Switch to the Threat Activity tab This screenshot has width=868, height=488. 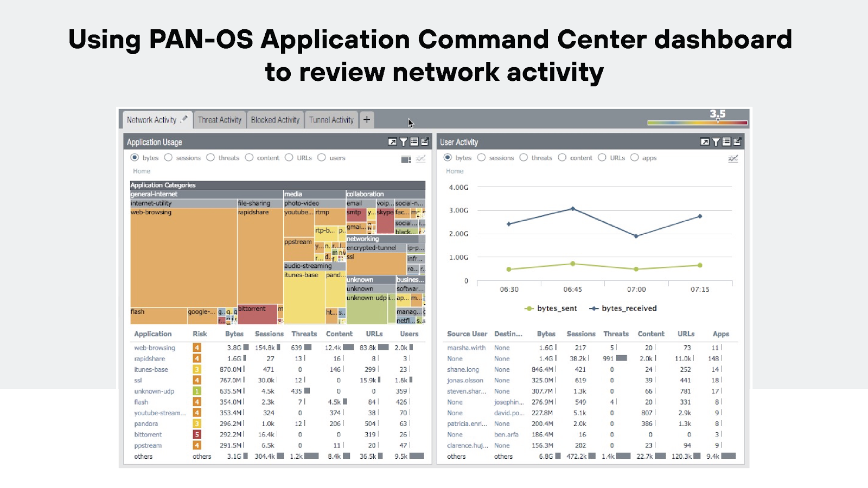point(219,120)
